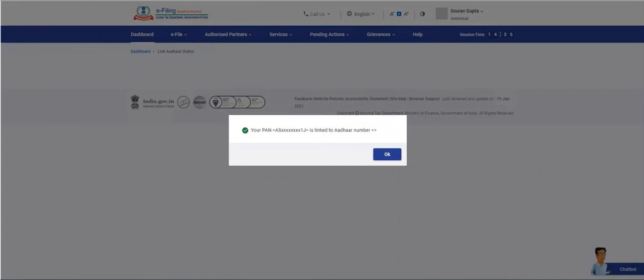Viewport: 644px width, 280px height.
Task: Click the decrease font size icon
Action: (x=392, y=14)
